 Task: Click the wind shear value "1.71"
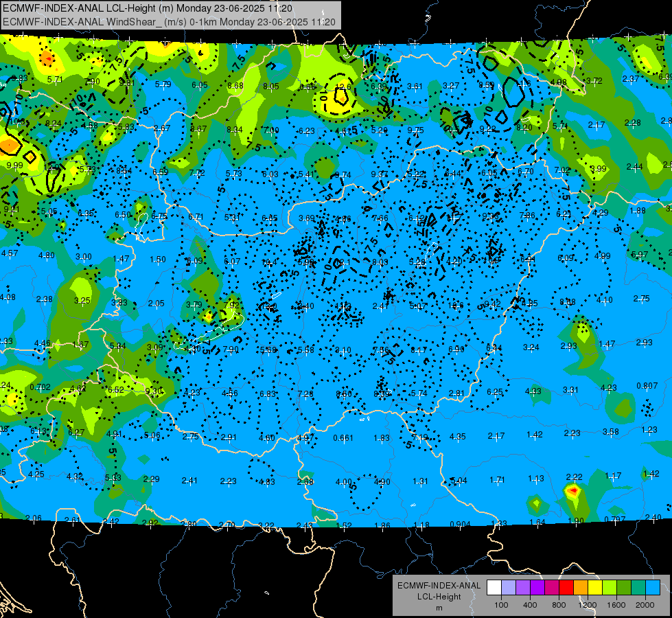[x=497, y=479]
